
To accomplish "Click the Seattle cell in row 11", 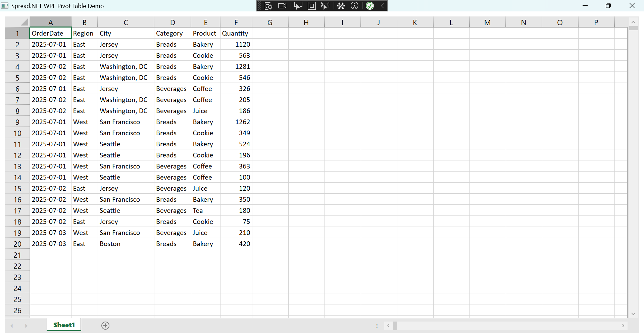I will coord(126,144).
